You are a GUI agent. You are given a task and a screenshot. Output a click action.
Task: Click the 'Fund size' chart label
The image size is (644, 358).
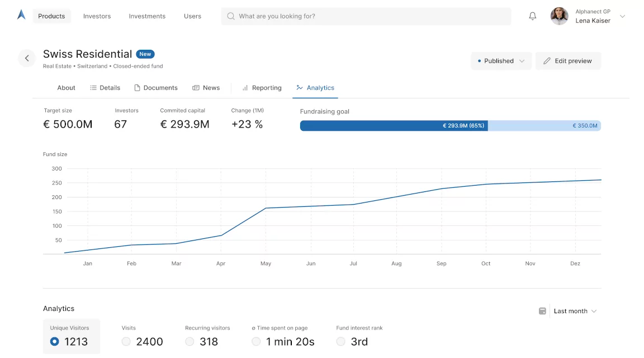pos(55,154)
